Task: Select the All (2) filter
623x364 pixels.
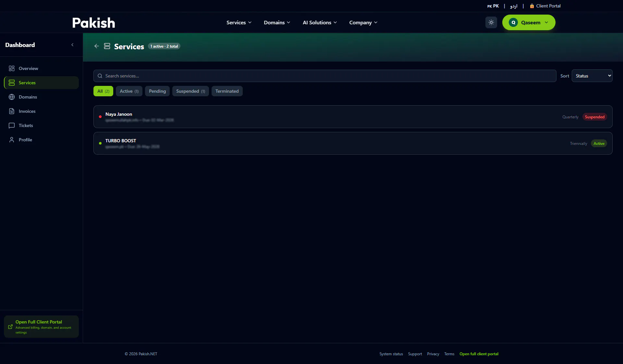Action: (103, 91)
